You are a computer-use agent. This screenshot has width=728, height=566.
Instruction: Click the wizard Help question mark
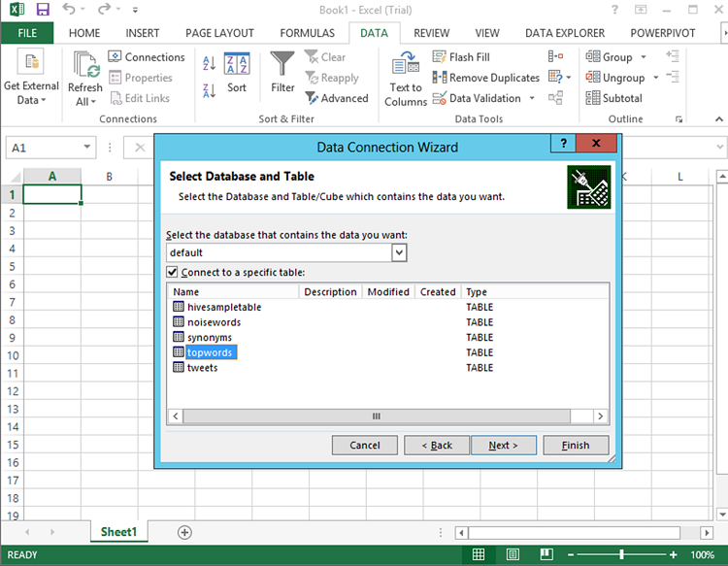563,143
